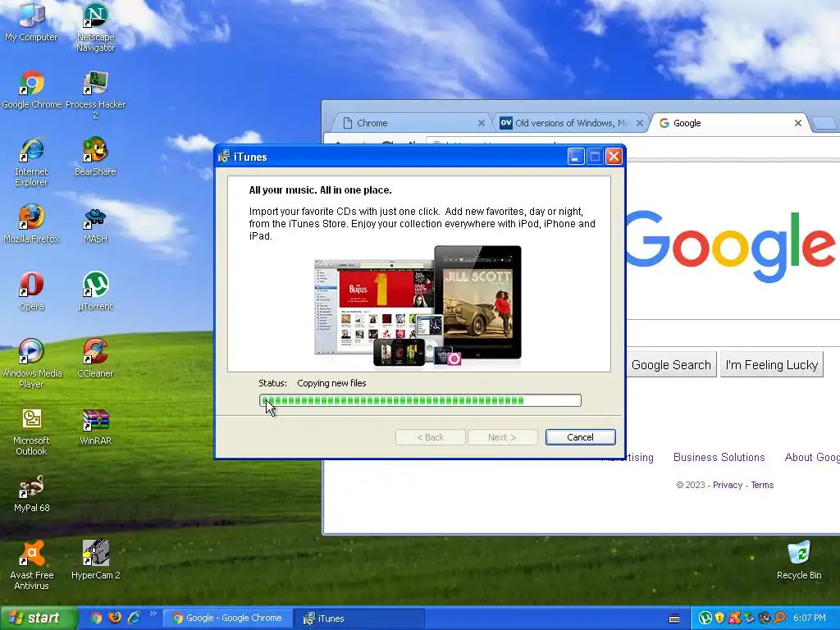
Task: Launch Google Chrome from the desktop
Action: (x=32, y=90)
